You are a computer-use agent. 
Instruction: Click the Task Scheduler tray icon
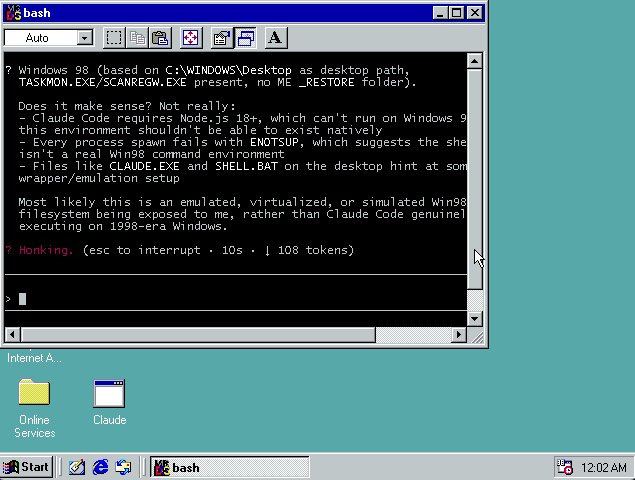pos(565,467)
